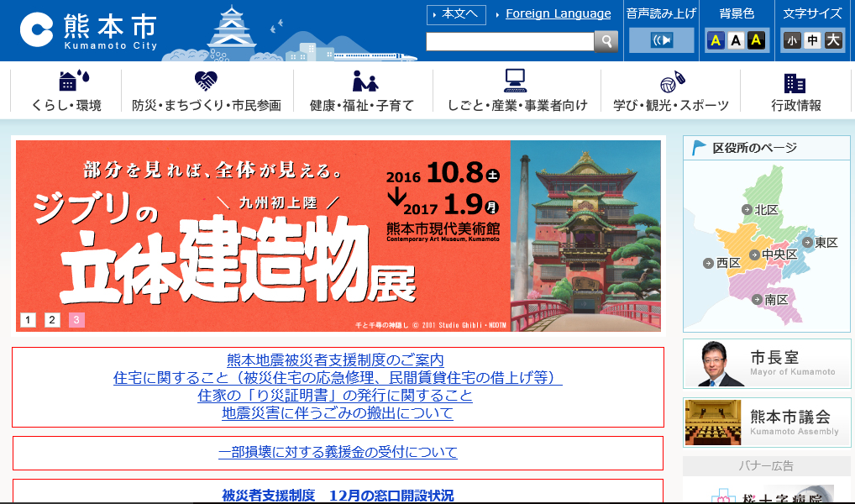
Task: Show banner slide 1
Action: point(28,320)
